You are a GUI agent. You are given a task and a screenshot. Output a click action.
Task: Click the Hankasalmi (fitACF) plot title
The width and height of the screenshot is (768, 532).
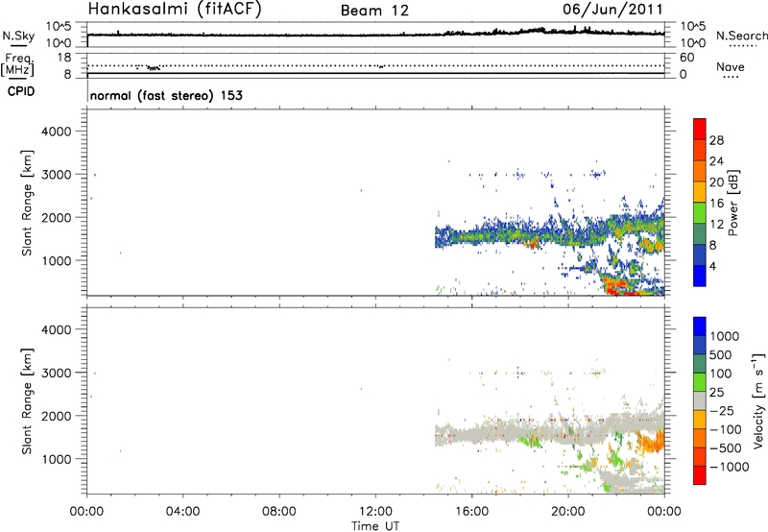tap(175, 10)
